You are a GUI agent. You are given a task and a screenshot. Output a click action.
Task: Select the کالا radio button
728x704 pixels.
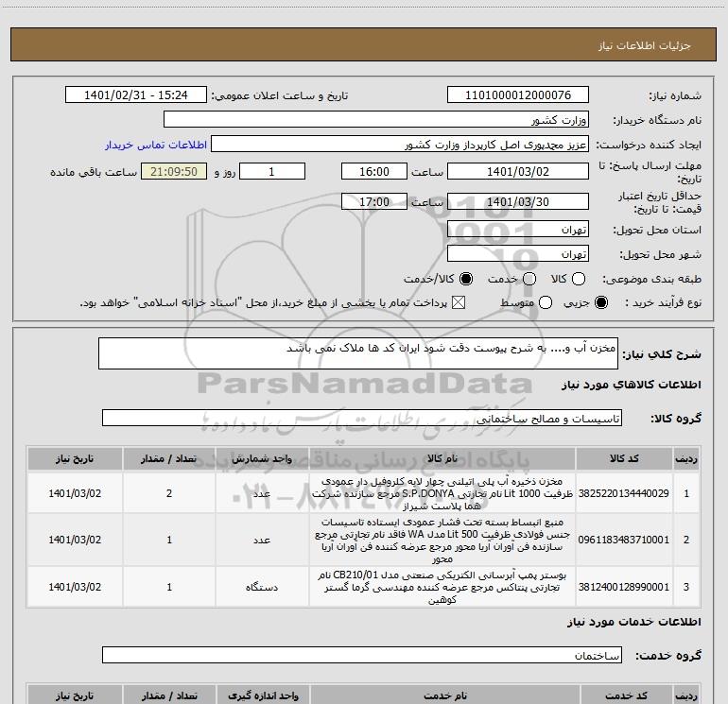coord(579,279)
